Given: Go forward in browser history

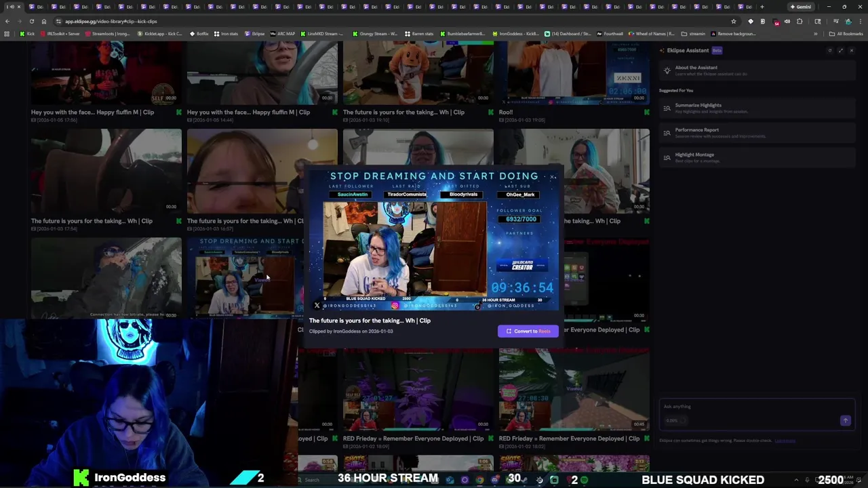Looking at the screenshot, I should pyautogui.click(x=20, y=21).
